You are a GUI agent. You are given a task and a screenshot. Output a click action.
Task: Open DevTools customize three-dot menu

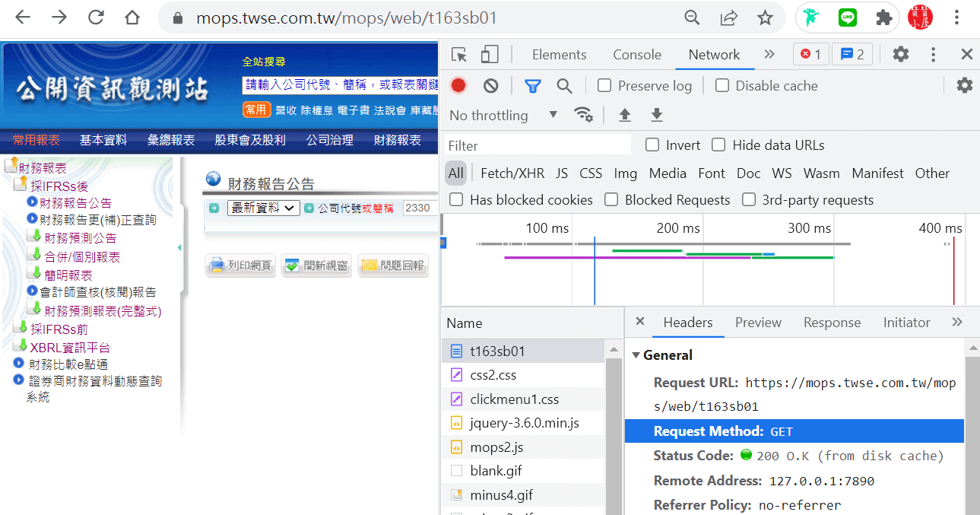(x=934, y=54)
